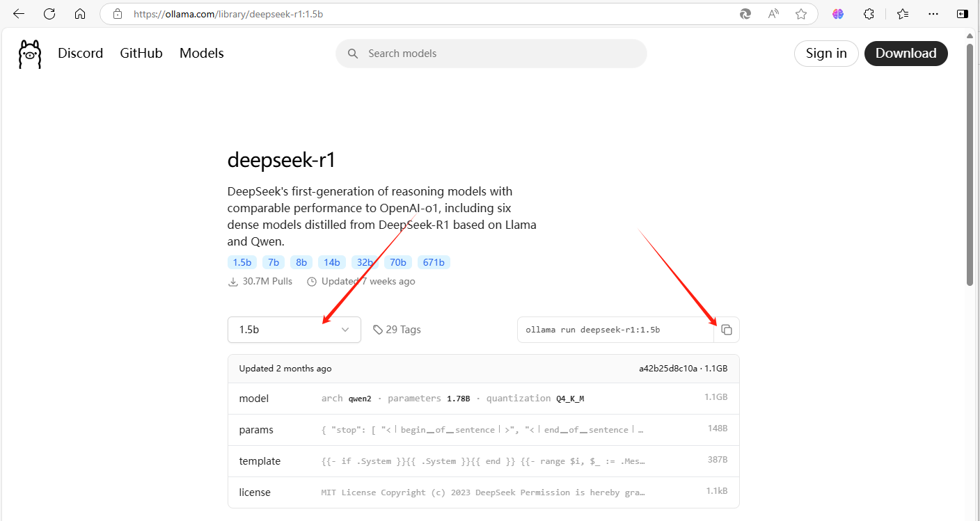This screenshot has width=980, height=521.
Task: Click the Download button
Action: point(906,54)
